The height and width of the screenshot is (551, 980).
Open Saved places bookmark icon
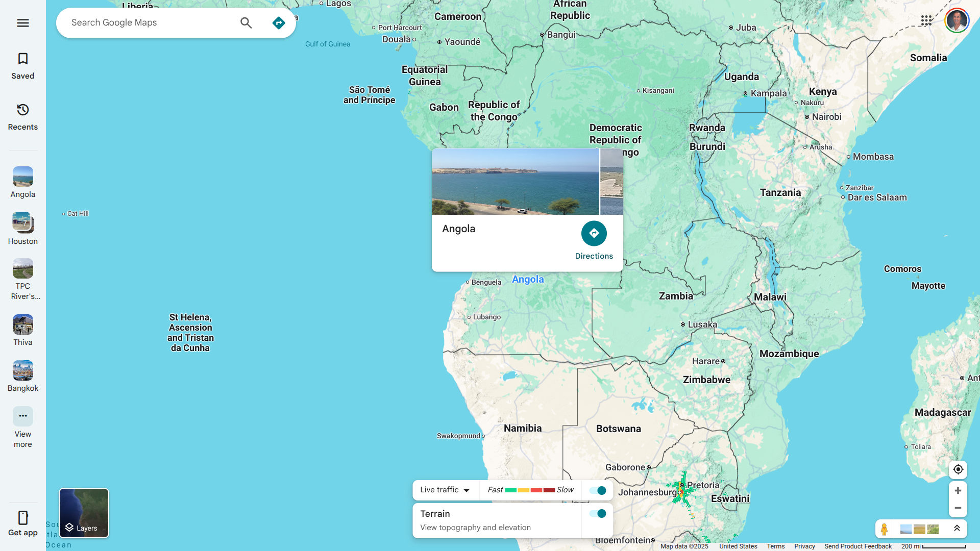(x=22, y=59)
